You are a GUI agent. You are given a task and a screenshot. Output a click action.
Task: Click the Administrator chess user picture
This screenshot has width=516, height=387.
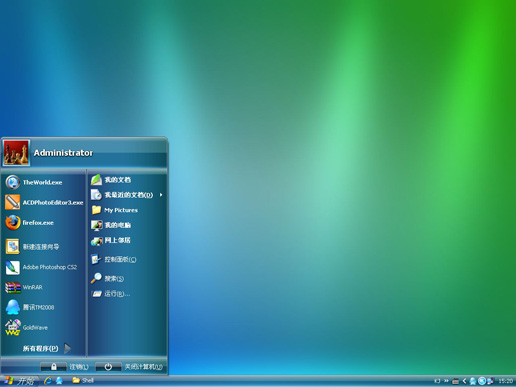tap(16, 153)
